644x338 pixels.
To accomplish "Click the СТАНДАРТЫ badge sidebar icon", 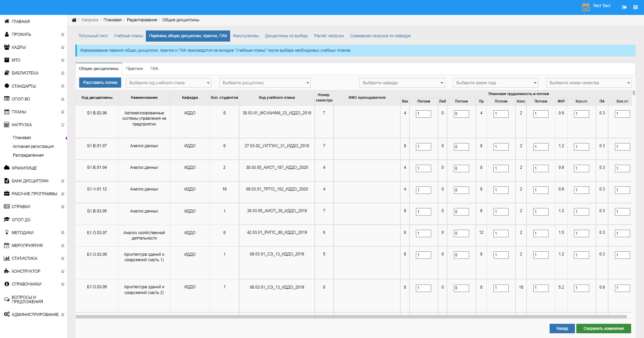I will tap(7, 86).
